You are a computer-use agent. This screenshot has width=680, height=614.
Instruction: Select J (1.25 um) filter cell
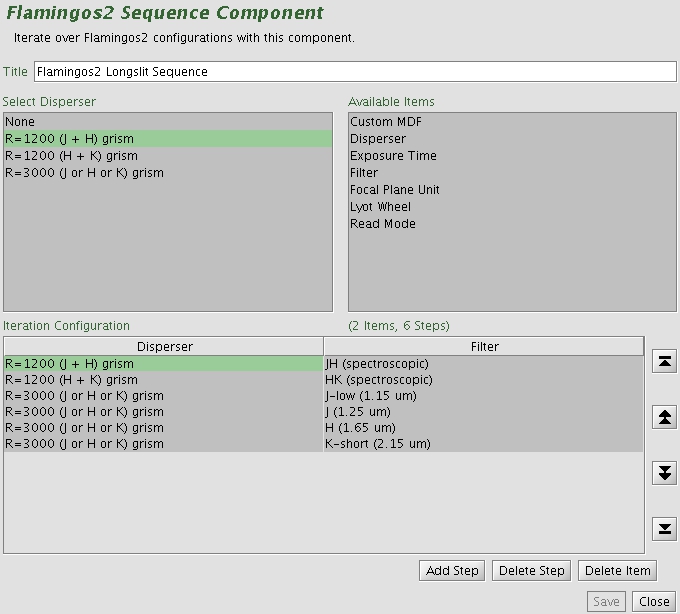484,412
